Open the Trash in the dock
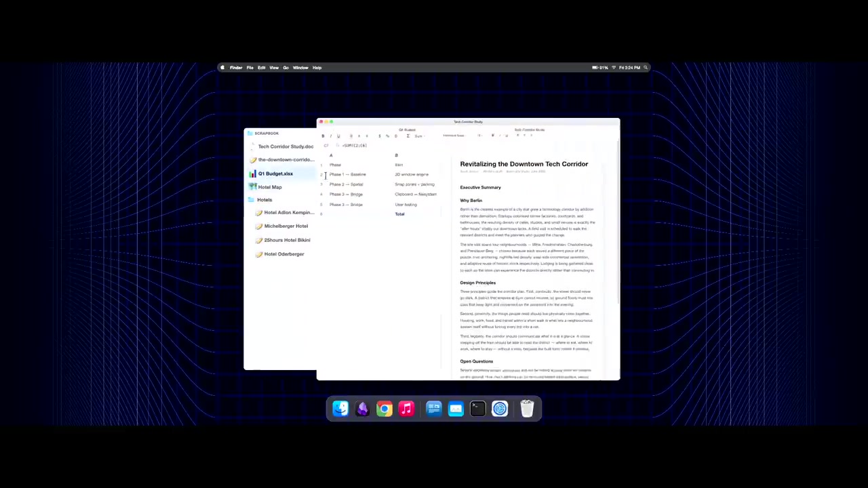 tap(527, 409)
